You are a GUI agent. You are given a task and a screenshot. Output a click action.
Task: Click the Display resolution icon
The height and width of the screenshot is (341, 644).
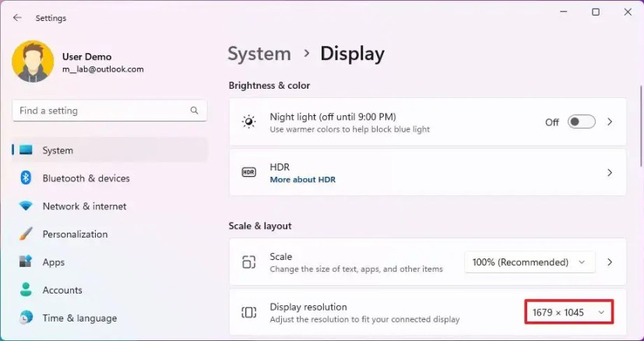(x=249, y=313)
